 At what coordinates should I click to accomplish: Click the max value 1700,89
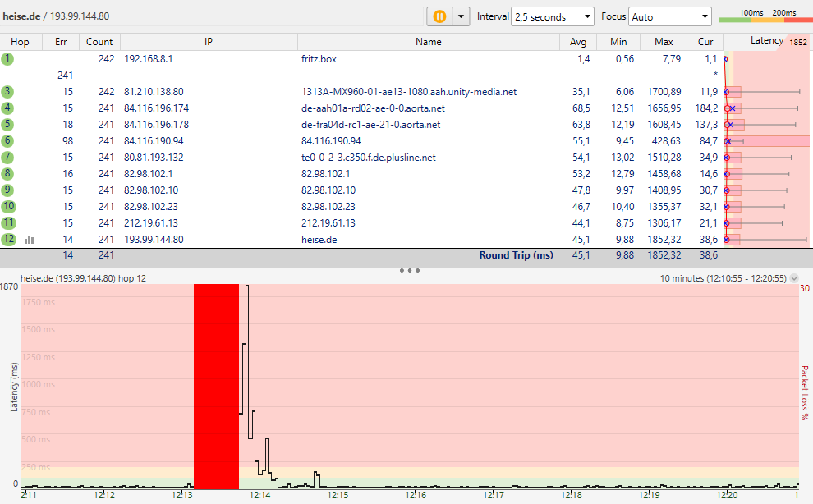[x=664, y=92]
